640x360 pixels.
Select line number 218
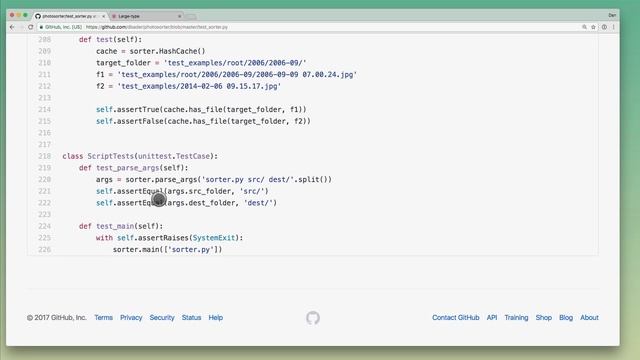pyautogui.click(x=44, y=156)
